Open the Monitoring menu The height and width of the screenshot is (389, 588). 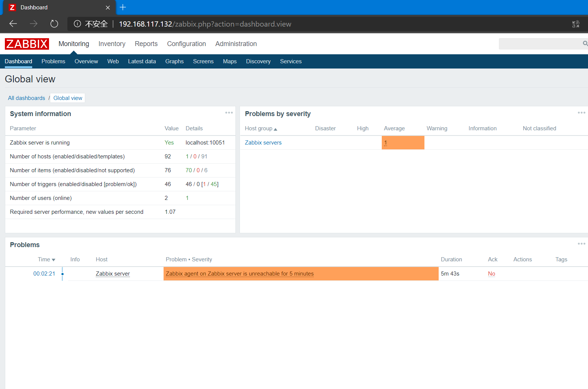pos(74,44)
